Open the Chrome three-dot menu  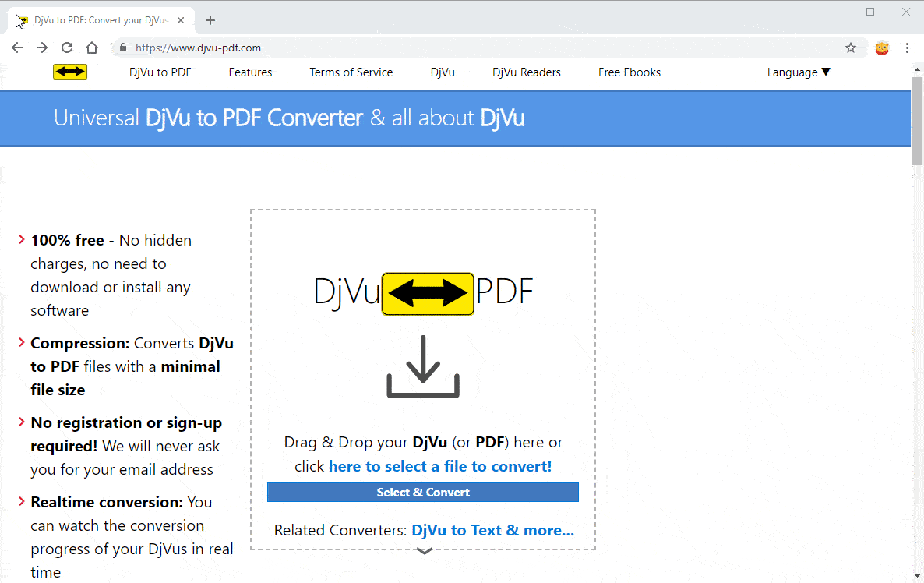coord(908,48)
